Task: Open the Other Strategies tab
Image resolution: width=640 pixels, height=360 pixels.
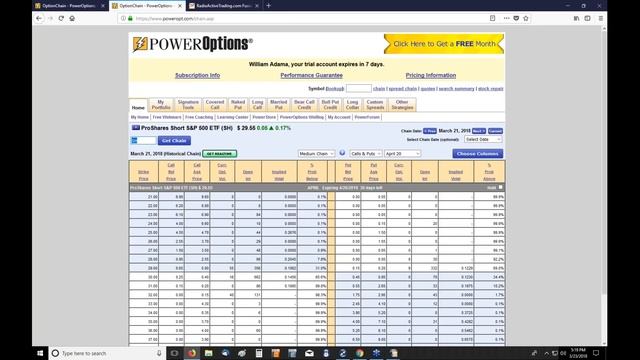Action: coord(402,104)
